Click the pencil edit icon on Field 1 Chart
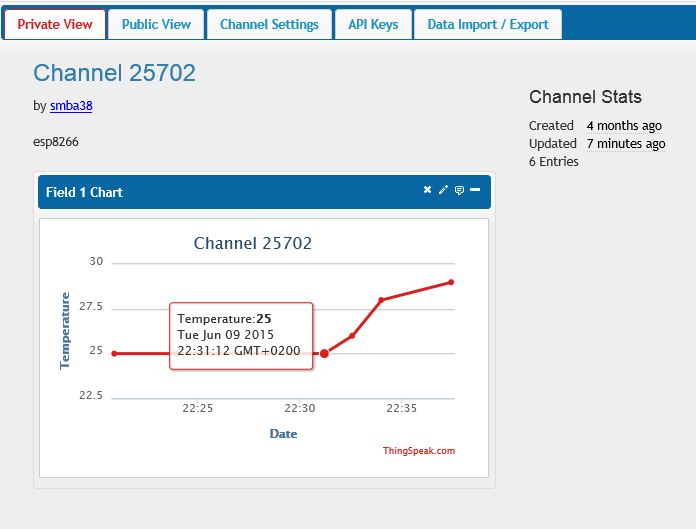The height and width of the screenshot is (529, 696). click(x=443, y=190)
